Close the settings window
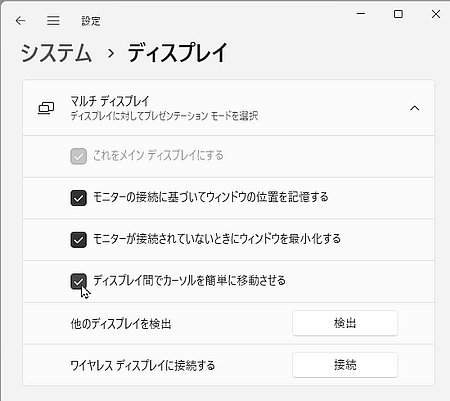 pyautogui.click(x=436, y=14)
